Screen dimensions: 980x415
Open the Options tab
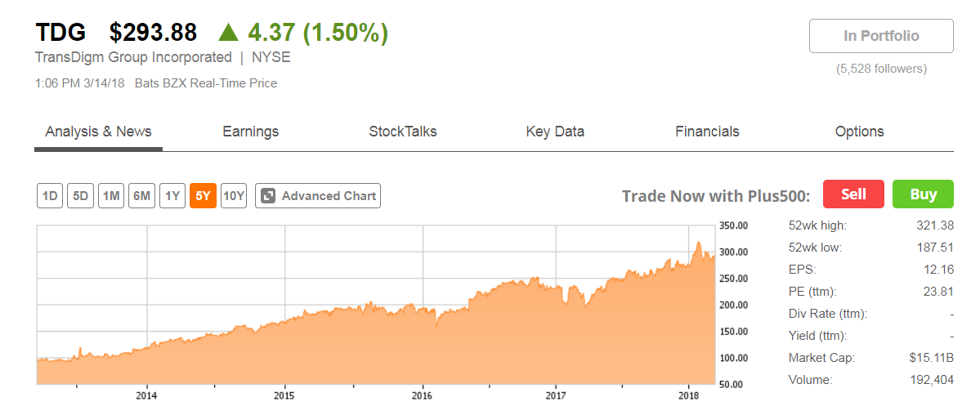[x=859, y=132]
